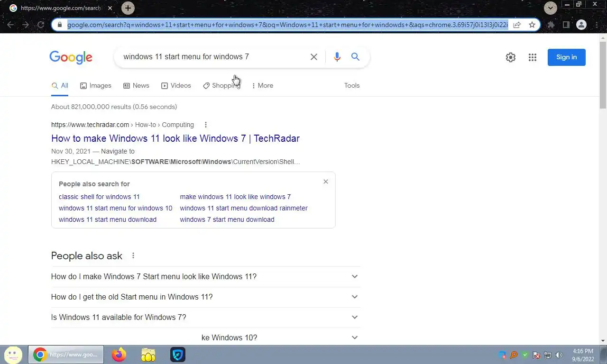Open the file explorer taskbar icon

coord(148,355)
